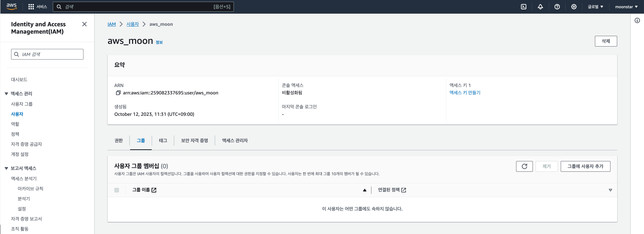Screen dimensions: 644x234
Task: Open the column sort dropdown for 연결된 정책
Action: pyautogui.click(x=610, y=190)
